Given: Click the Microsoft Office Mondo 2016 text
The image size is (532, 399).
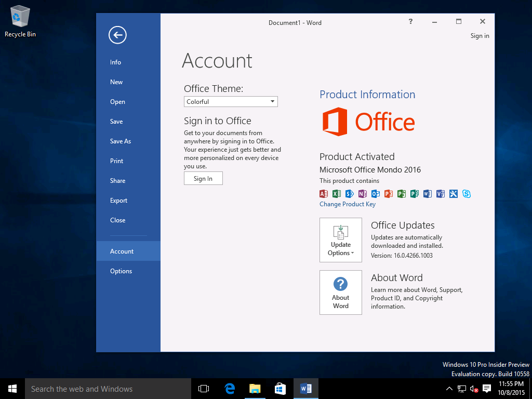Looking at the screenshot, I should coord(370,170).
